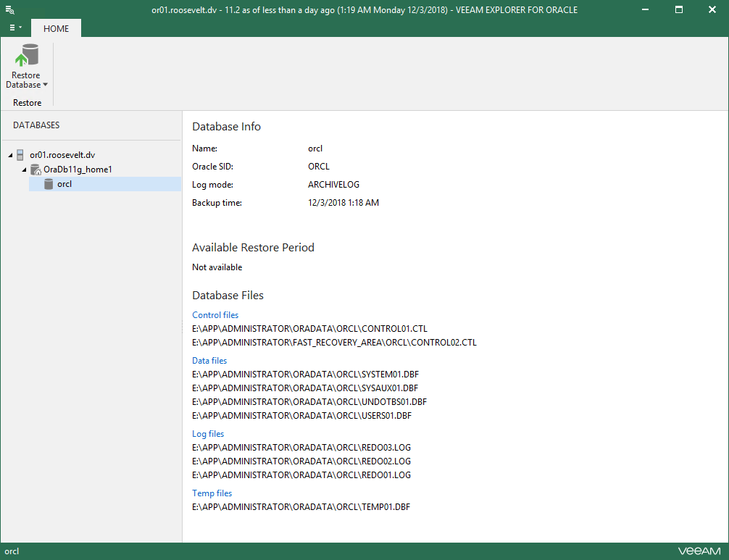Click the Oracle SID value ORCL
Viewport: 729px width, 560px height.
pos(318,167)
